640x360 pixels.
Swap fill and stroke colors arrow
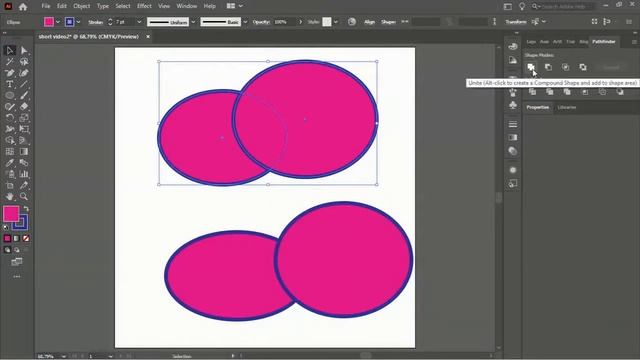[x=26, y=209]
